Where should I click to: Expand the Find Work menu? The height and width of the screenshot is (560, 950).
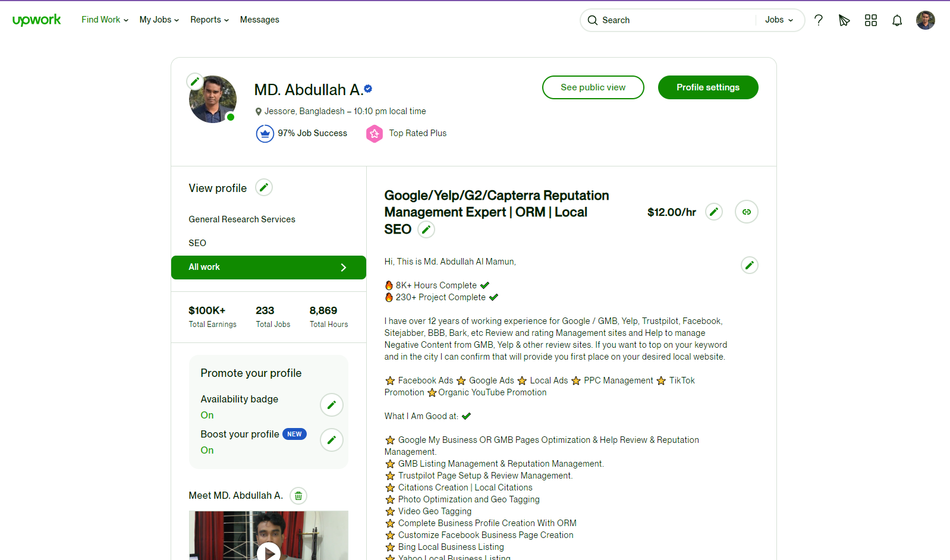click(105, 20)
